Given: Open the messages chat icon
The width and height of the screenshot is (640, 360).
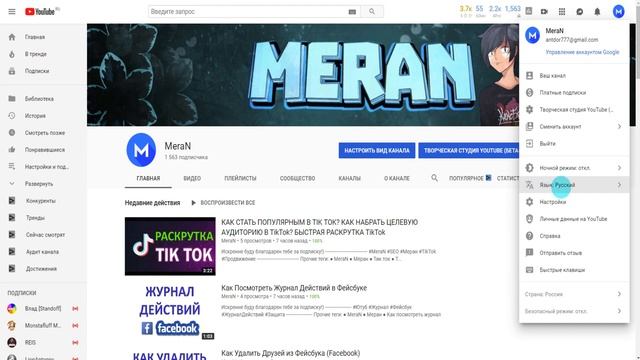Looking at the screenshot, I should [x=580, y=11].
